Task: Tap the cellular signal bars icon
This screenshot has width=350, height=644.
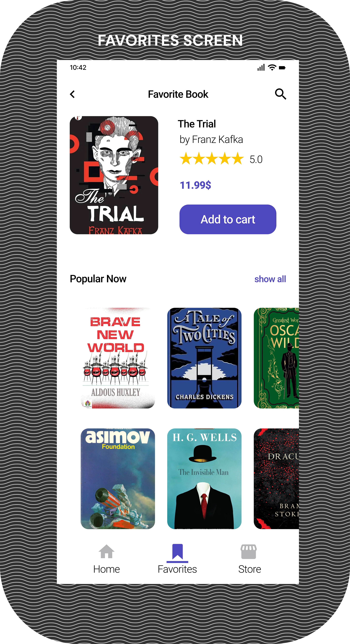Action: (261, 67)
